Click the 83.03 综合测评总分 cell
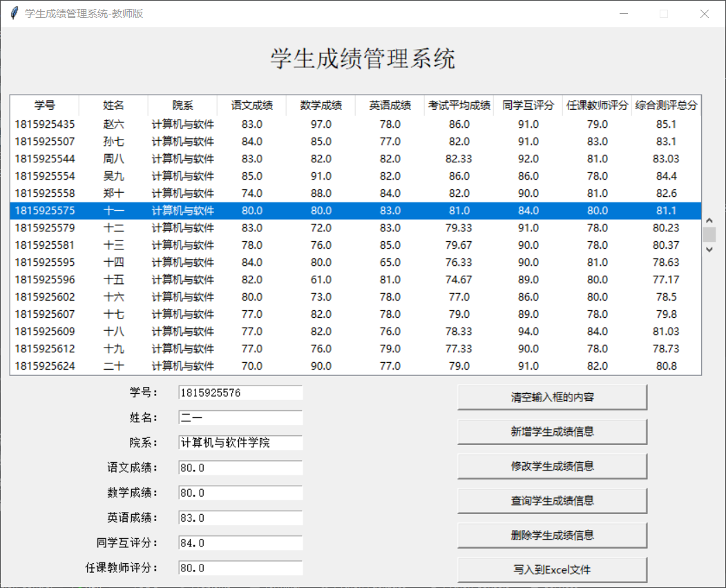The height and width of the screenshot is (588, 726). point(666,159)
